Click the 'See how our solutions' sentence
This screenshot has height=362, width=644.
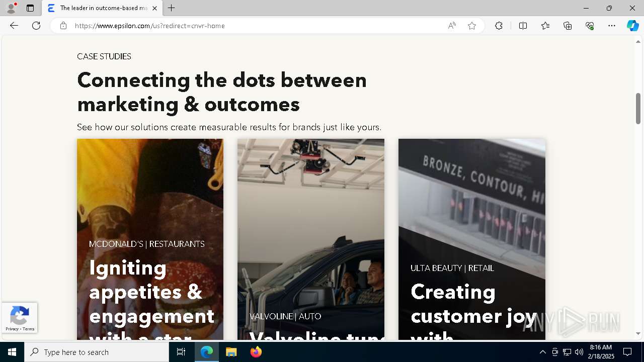tap(229, 127)
